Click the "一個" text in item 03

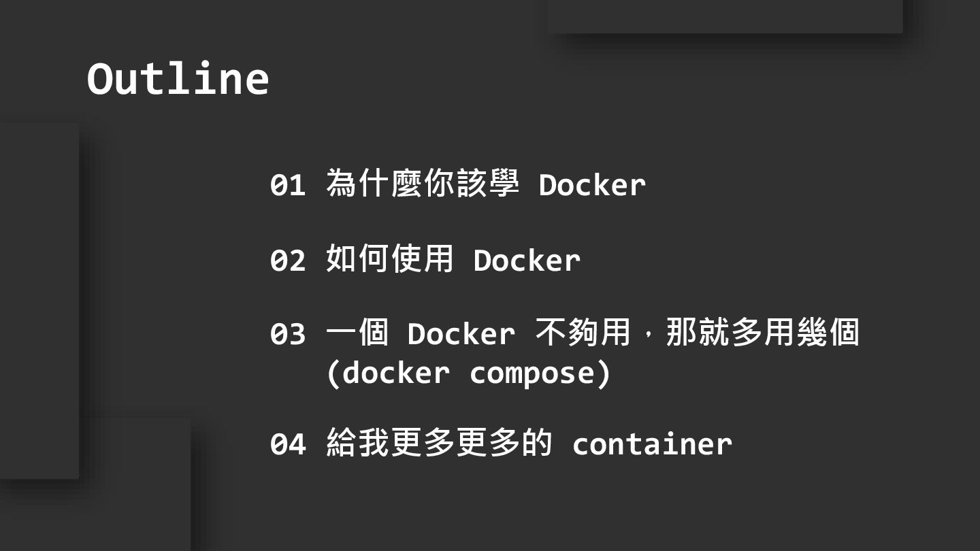pos(357,333)
